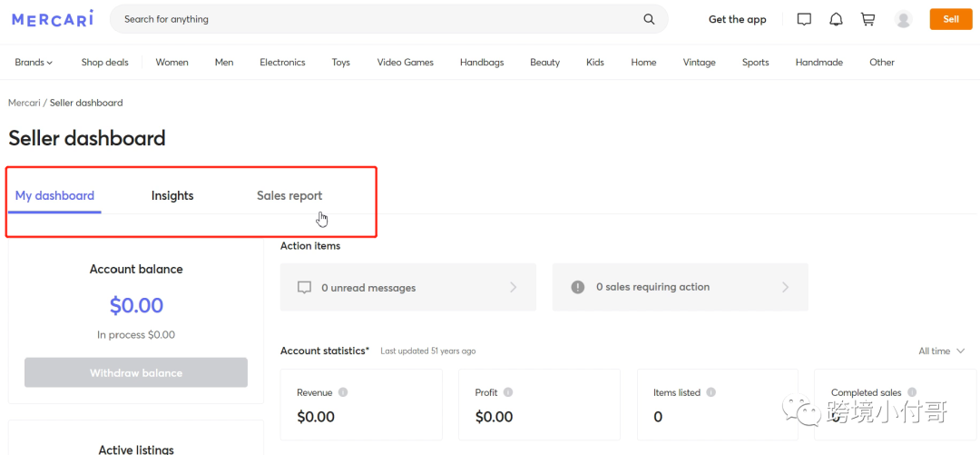Open the profile avatar menu
980x455 pixels.
[903, 19]
